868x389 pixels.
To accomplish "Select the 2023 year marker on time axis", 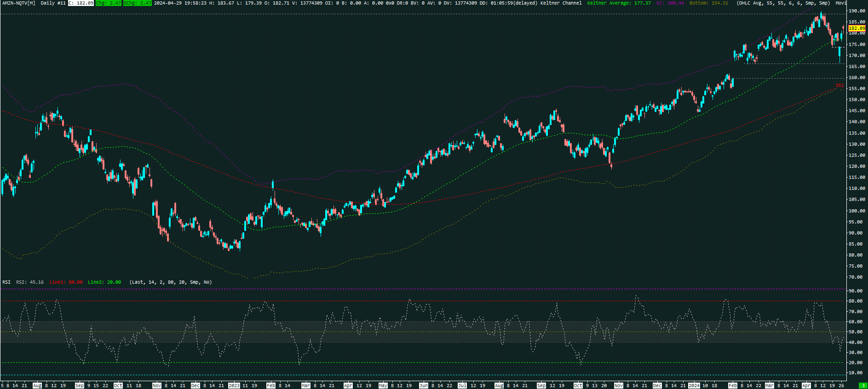I will tap(234, 385).
